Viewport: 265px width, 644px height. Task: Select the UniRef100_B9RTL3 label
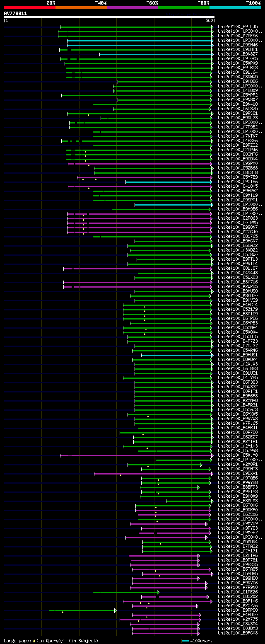(x=238, y=259)
